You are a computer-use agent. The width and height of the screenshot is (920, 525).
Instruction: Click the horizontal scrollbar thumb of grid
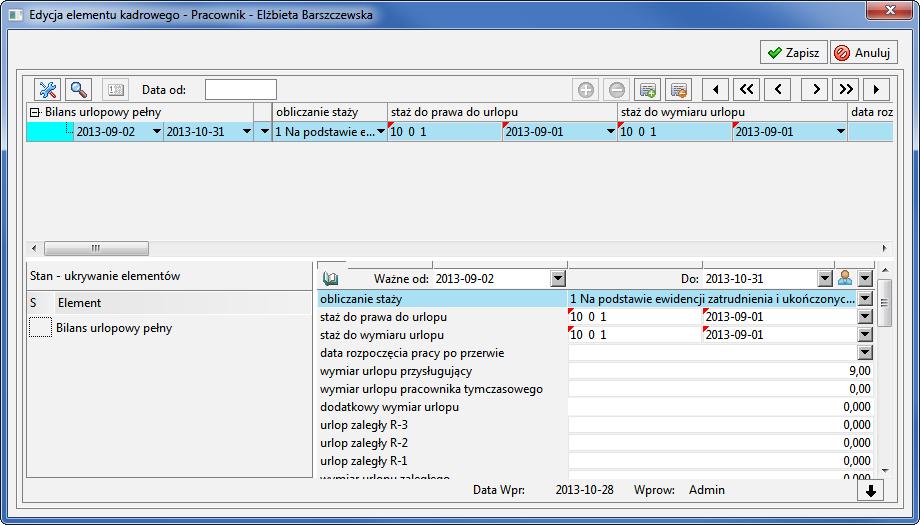(x=96, y=248)
